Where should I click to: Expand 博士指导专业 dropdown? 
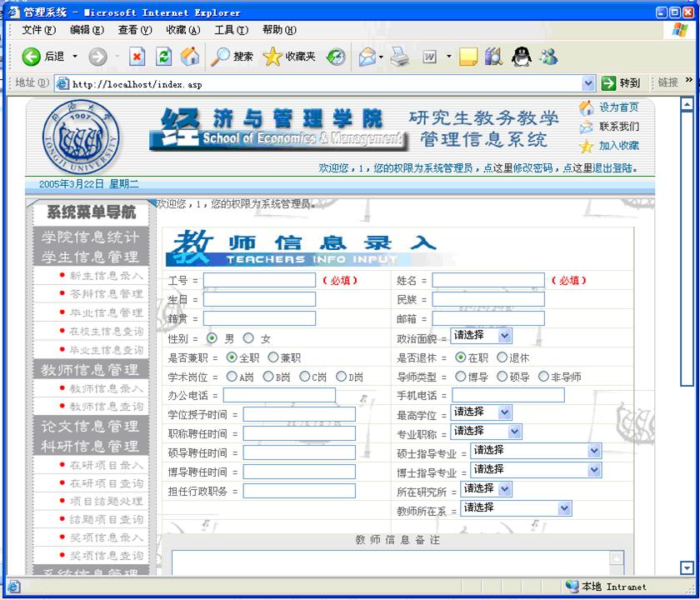(536, 470)
